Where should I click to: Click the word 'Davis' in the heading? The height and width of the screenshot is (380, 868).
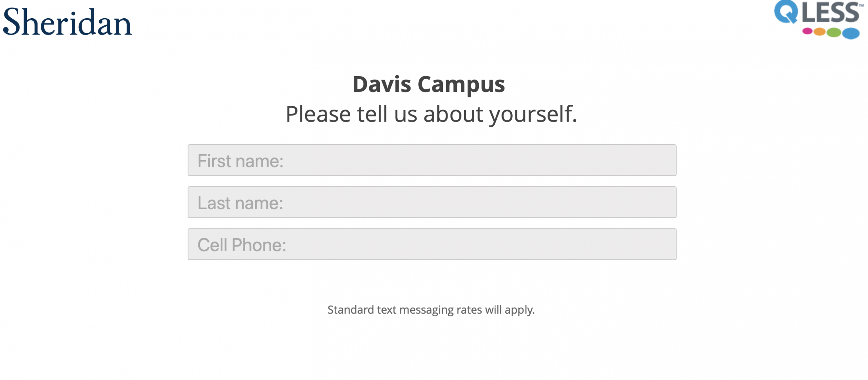coord(382,84)
